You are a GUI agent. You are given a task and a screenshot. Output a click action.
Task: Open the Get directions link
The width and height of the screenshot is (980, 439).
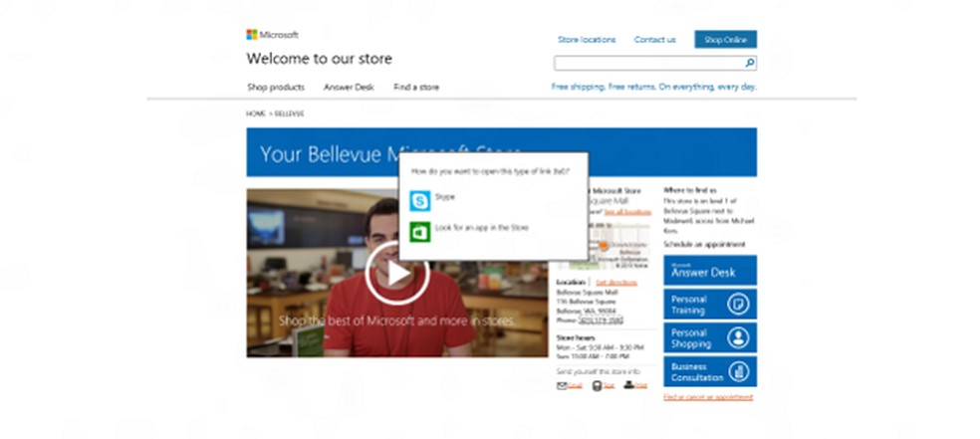[x=616, y=283]
